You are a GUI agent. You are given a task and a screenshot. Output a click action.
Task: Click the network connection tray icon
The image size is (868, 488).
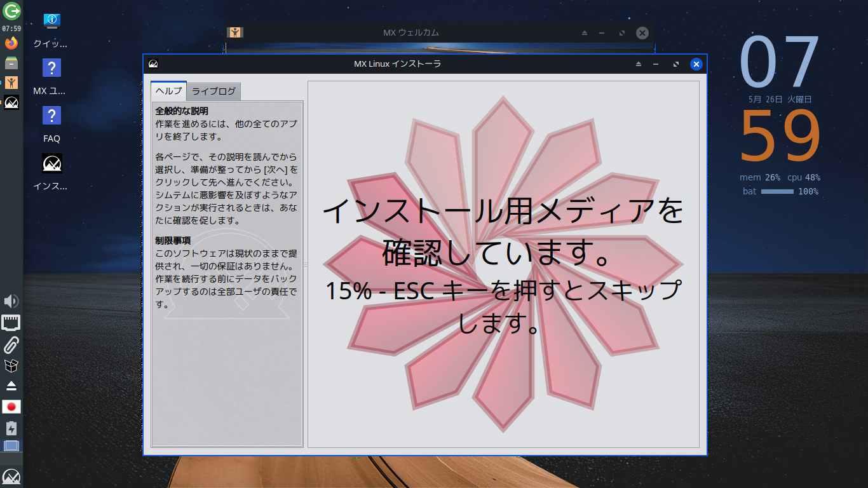(11, 323)
